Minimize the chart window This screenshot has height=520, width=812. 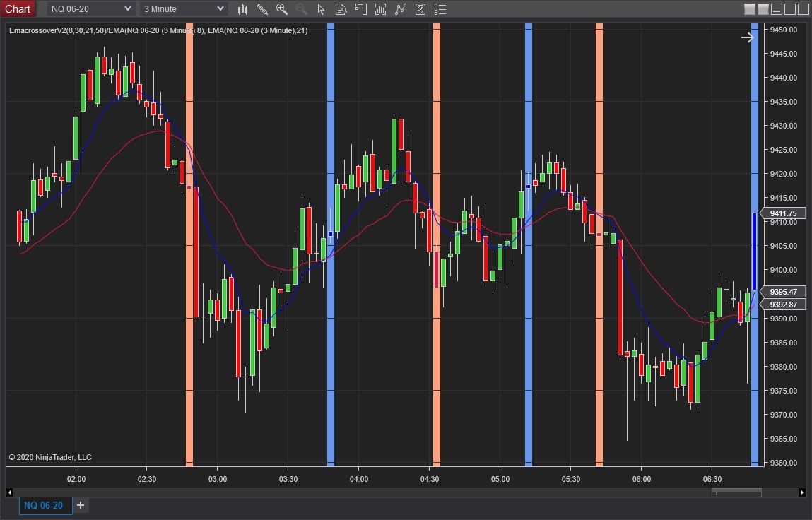(x=776, y=8)
